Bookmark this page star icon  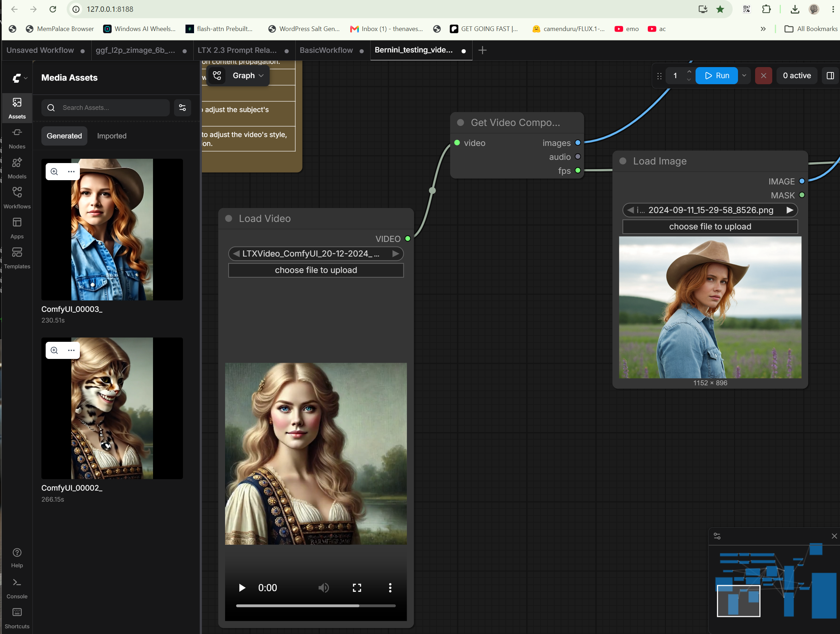tap(720, 9)
